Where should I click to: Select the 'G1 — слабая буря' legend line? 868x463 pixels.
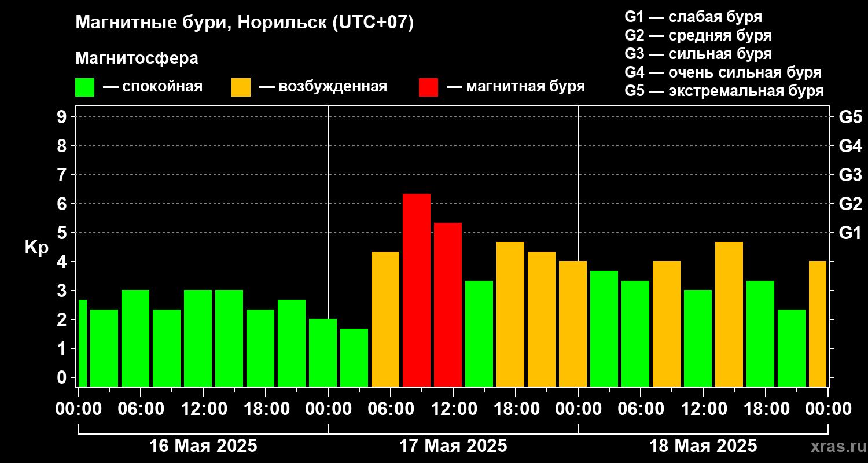click(x=693, y=17)
